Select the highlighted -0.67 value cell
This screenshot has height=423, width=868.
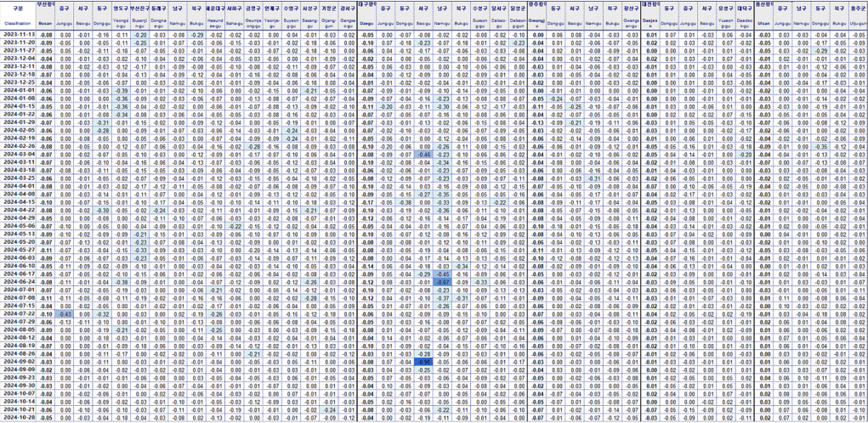442,284
